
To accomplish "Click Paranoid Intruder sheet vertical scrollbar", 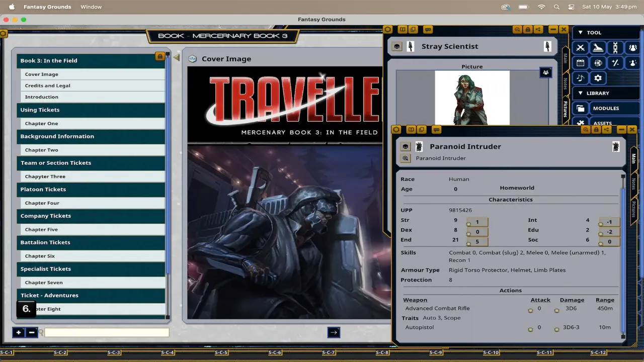I will pyautogui.click(x=623, y=256).
